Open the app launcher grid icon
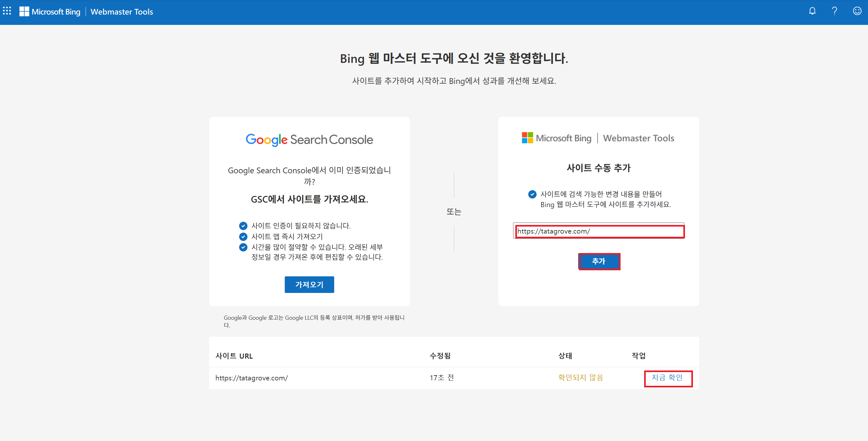 7,11
